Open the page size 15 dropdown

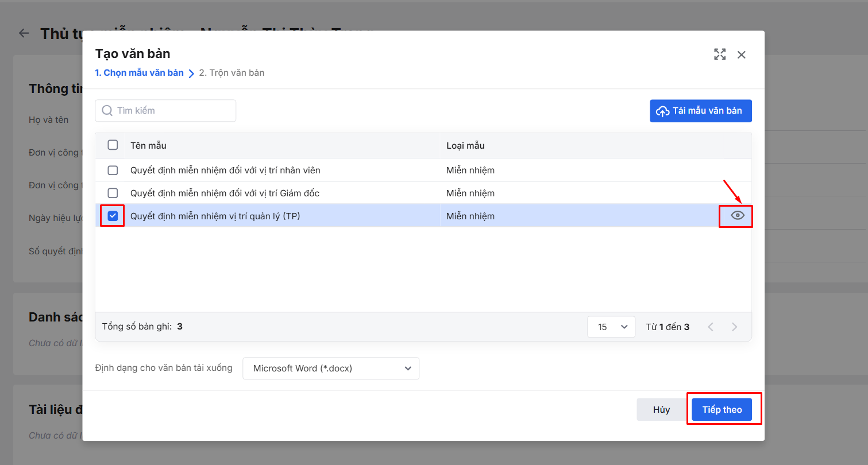(x=611, y=327)
